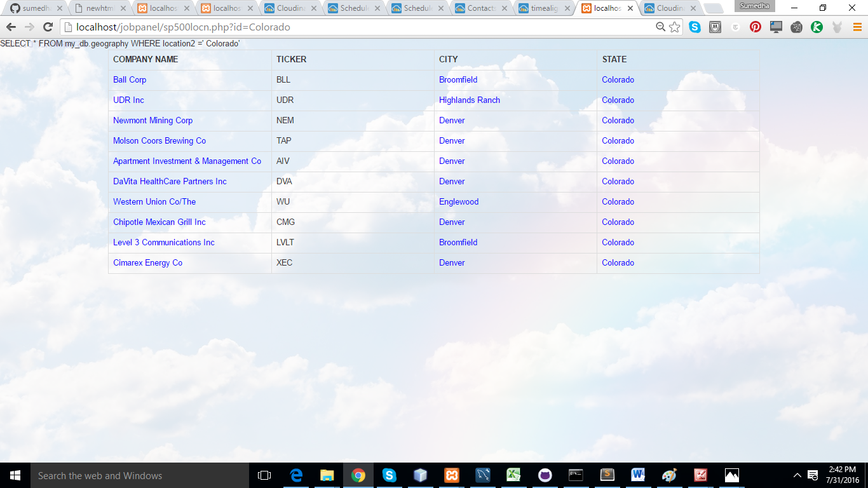The height and width of the screenshot is (488, 868).
Task: Switch to the timealign tab
Action: [x=543, y=9]
